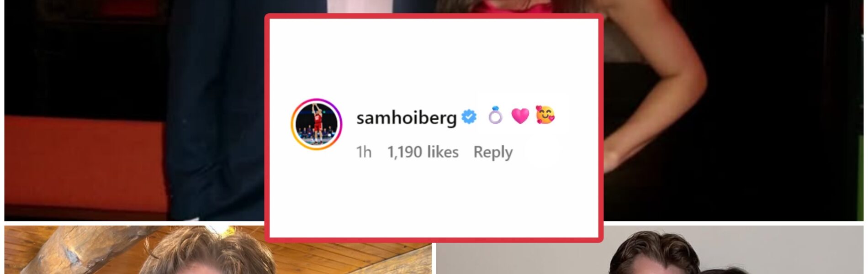Click the red border of comment card
Viewport: 868px width, 274px height.
(x=434, y=16)
